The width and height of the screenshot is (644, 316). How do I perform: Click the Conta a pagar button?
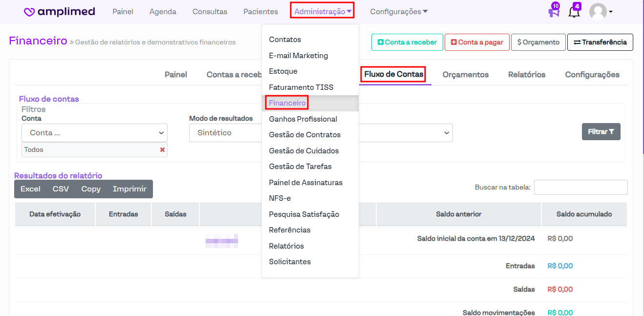[x=477, y=42]
